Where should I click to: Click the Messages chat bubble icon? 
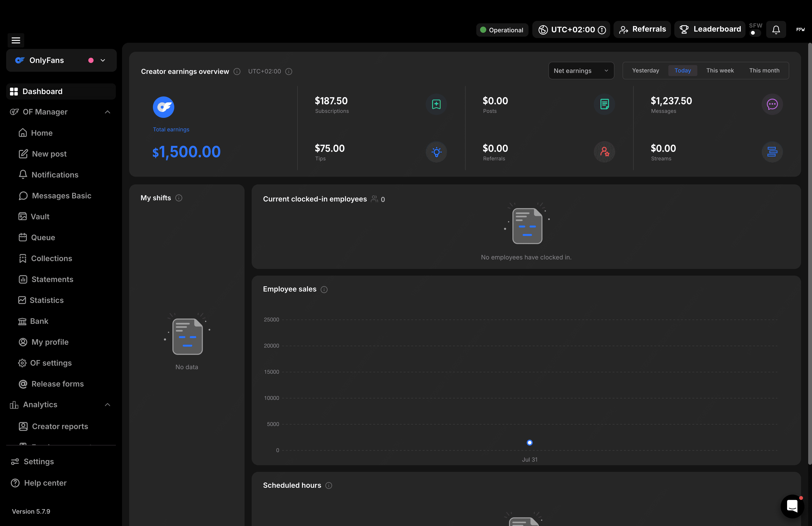pos(772,104)
